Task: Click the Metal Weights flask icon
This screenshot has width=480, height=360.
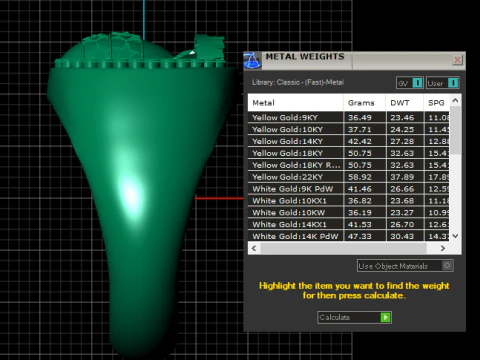Action: (252, 61)
